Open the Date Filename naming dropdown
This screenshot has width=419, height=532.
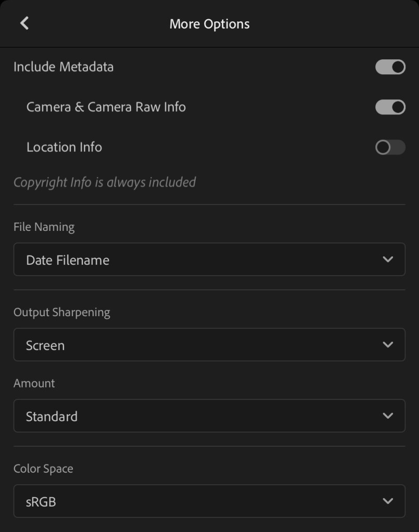tap(208, 259)
